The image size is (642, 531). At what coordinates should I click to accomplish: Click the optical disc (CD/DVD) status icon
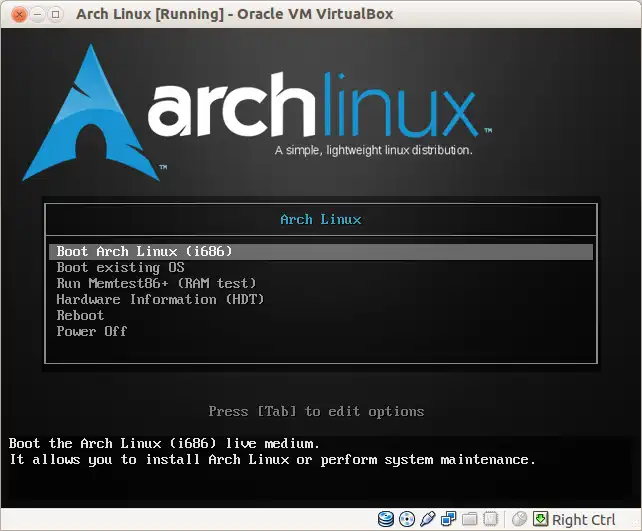pos(407,519)
